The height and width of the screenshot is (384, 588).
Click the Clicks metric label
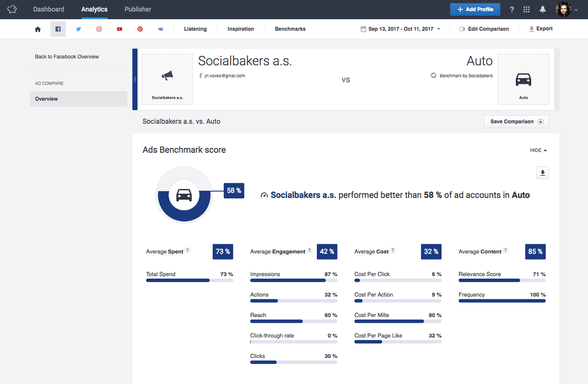258,357
